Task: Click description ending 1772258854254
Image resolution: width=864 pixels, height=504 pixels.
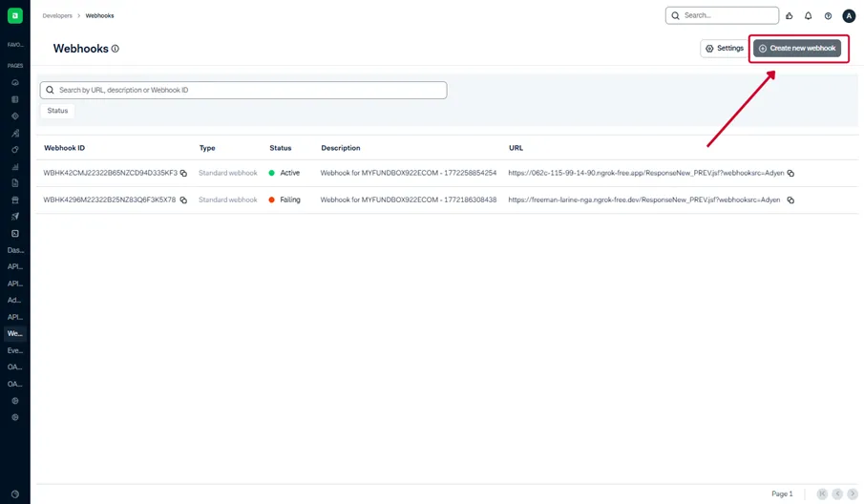Action: tap(409, 173)
